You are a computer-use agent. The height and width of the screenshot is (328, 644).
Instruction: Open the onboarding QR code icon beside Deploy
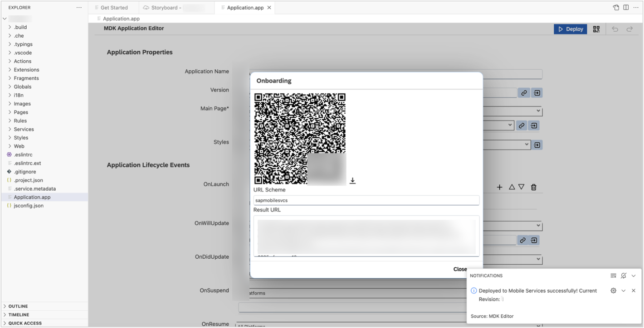point(596,29)
